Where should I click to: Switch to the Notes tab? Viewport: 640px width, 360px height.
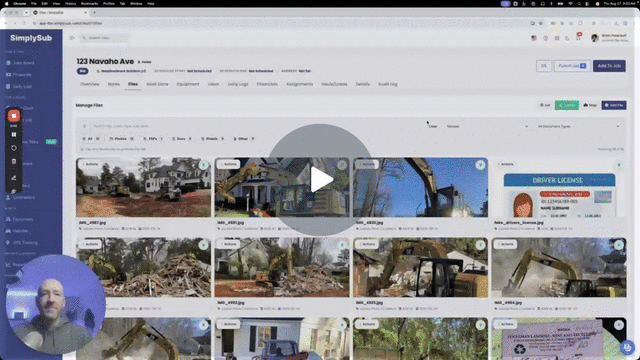[x=114, y=84]
